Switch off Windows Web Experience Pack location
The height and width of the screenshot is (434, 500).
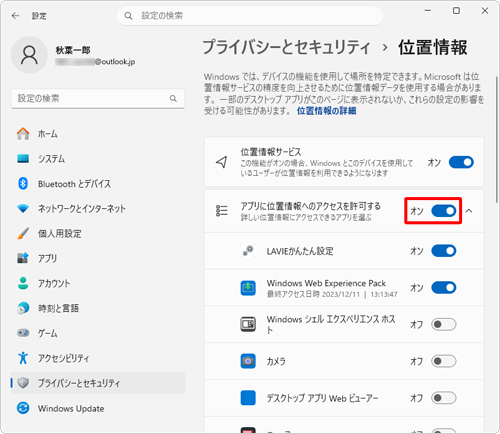(x=444, y=288)
